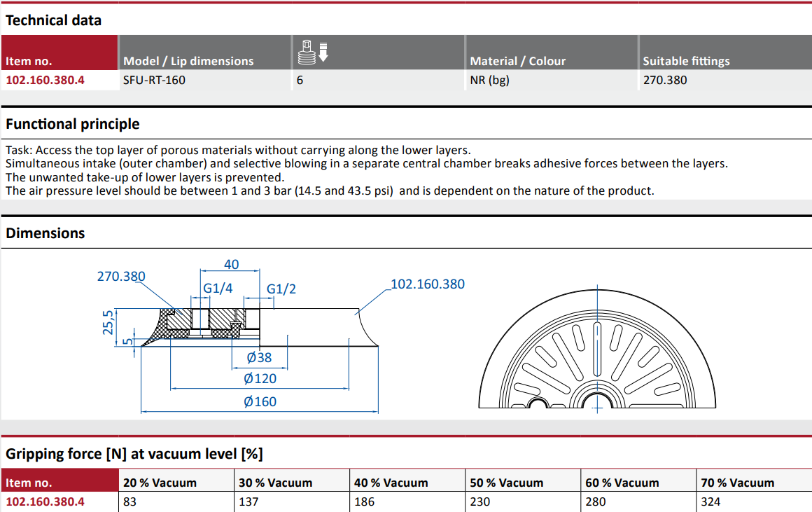Select the "40 % Vacuum" column header
This screenshot has height=512, width=812.
point(391,483)
